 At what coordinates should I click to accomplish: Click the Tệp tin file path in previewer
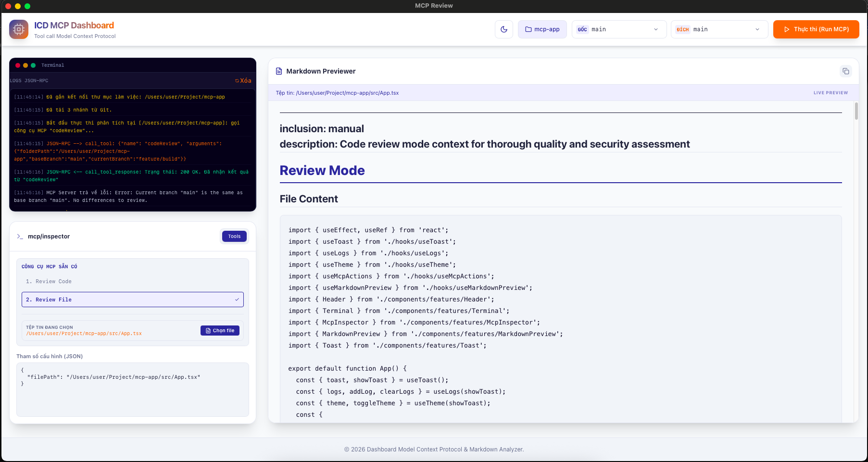pyautogui.click(x=337, y=93)
